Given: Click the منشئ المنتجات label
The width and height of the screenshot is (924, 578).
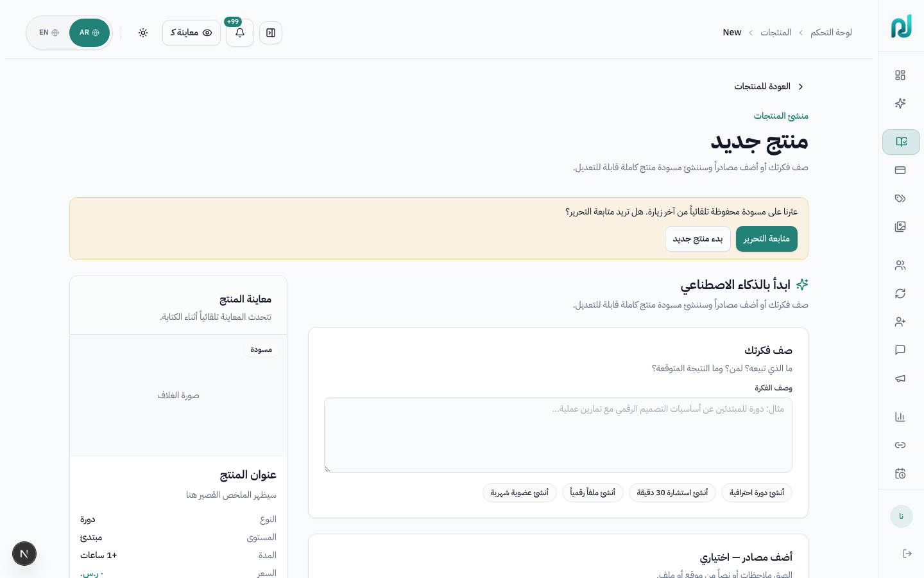Looking at the screenshot, I should click(781, 116).
